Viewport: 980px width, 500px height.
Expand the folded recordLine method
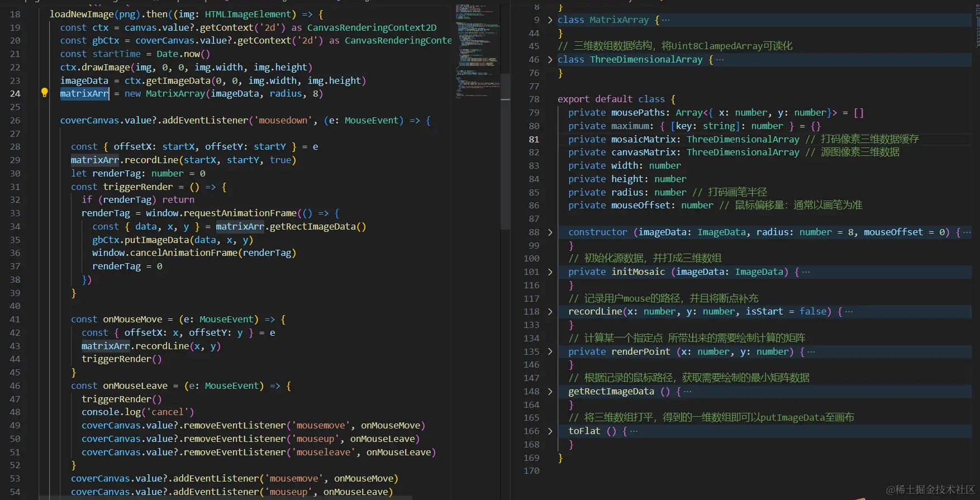click(x=550, y=312)
